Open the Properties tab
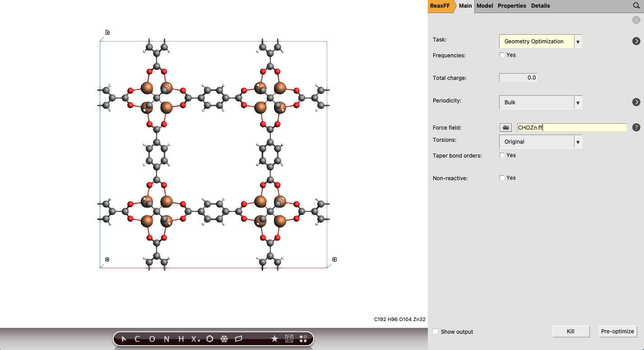This screenshot has height=350, width=644. [x=512, y=5]
